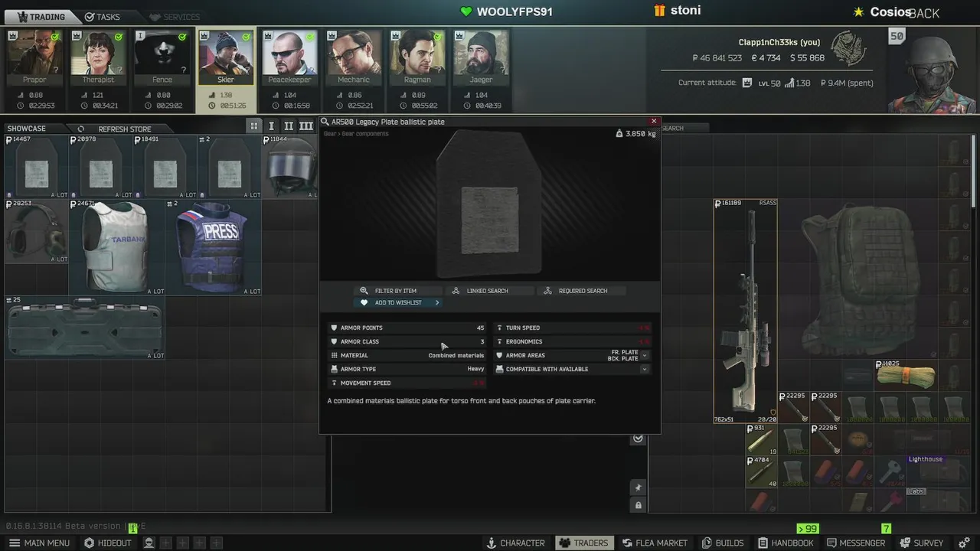This screenshot has width=980, height=551.
Task: Filter store by loyalty level III
Action: [306, 126]
